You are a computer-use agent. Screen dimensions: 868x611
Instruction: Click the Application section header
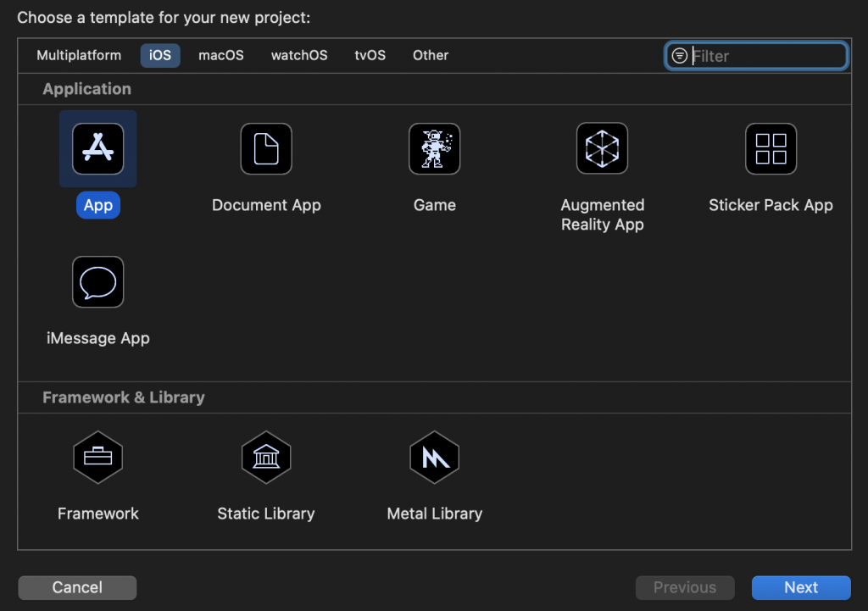(x=87, y=89)
